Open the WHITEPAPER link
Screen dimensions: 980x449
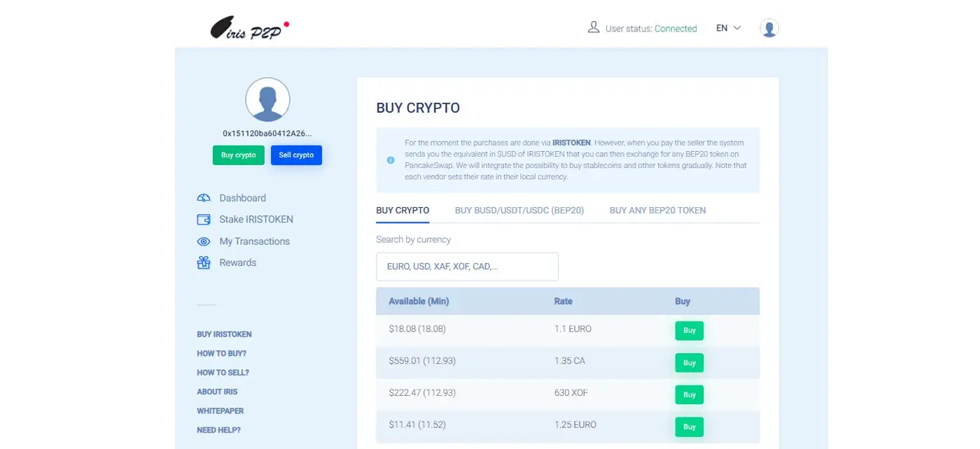click(220, 411)
